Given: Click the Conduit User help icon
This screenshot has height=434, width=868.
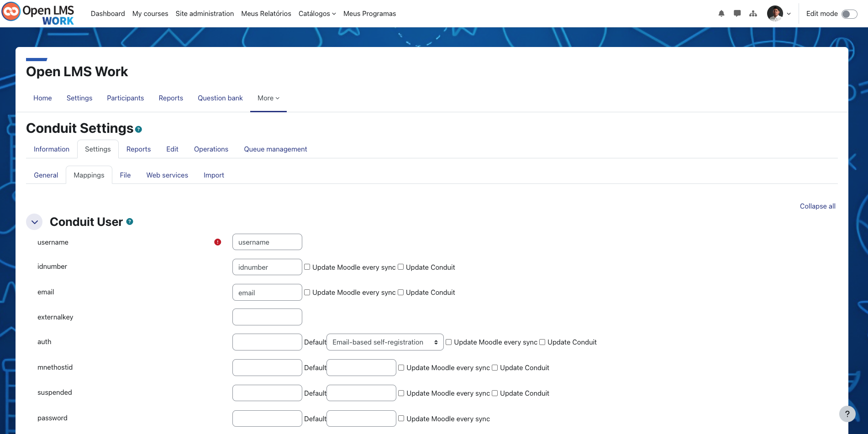Looking at the screenshot, I should click(130, 221).
